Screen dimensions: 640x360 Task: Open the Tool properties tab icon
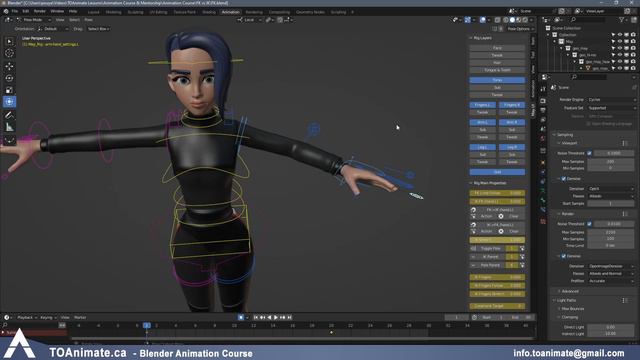tap(543, 89)
